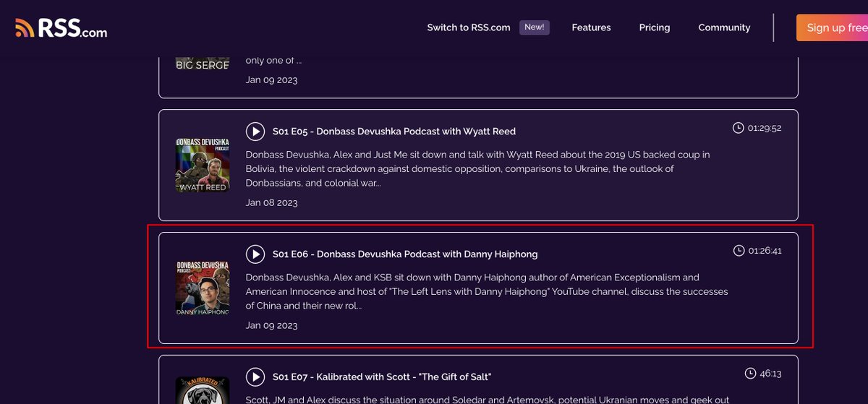The width and height of the screenshot is (868, 404).
Task: Click the New! badge
Action: (535, 27)
